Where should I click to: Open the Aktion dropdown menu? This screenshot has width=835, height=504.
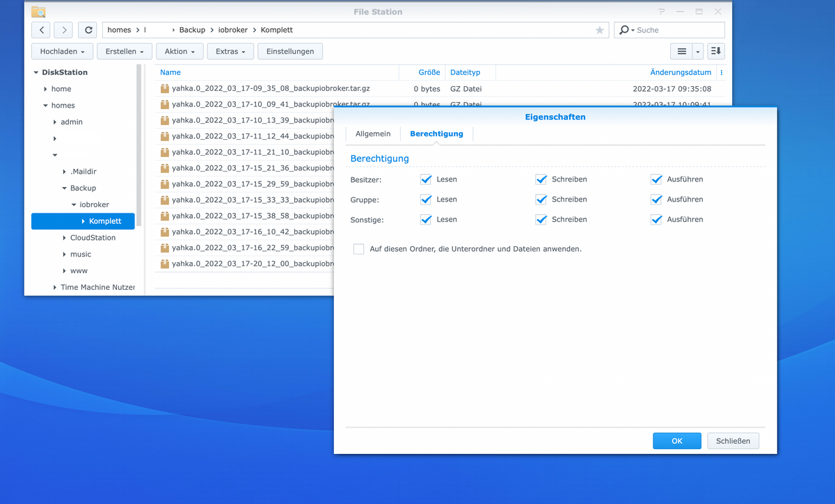(180, 51)
